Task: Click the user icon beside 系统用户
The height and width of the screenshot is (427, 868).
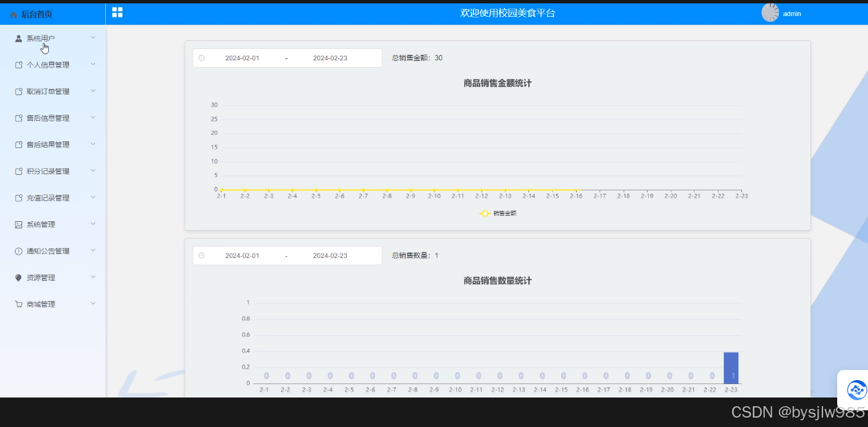Action: click(x=19, y=38)
